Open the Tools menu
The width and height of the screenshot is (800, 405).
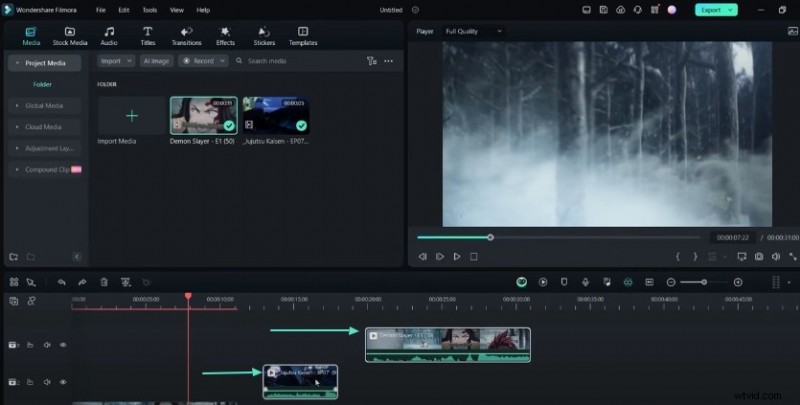(149, 9)
